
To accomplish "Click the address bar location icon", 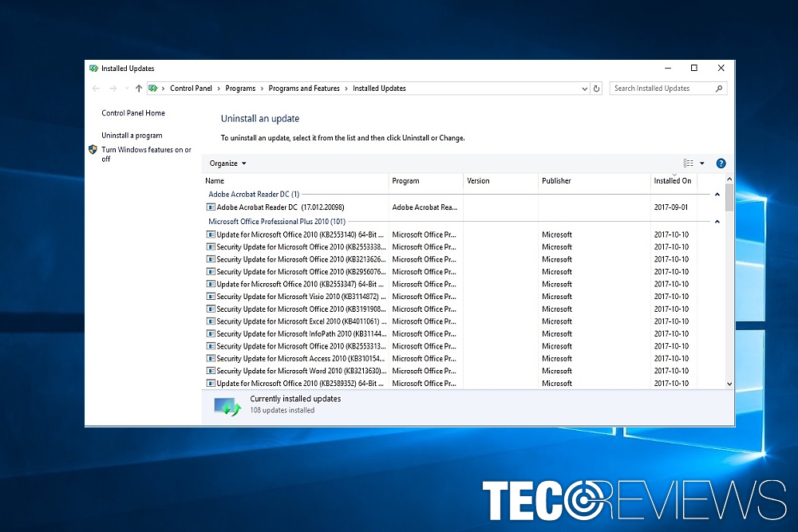I will click(x=152, y=89).
